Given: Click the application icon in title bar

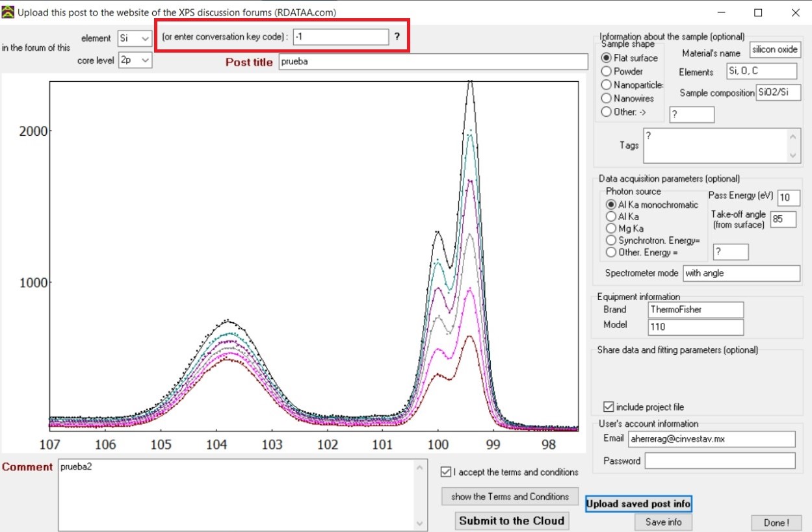Looking at the screenshot, I should [8, 12].
